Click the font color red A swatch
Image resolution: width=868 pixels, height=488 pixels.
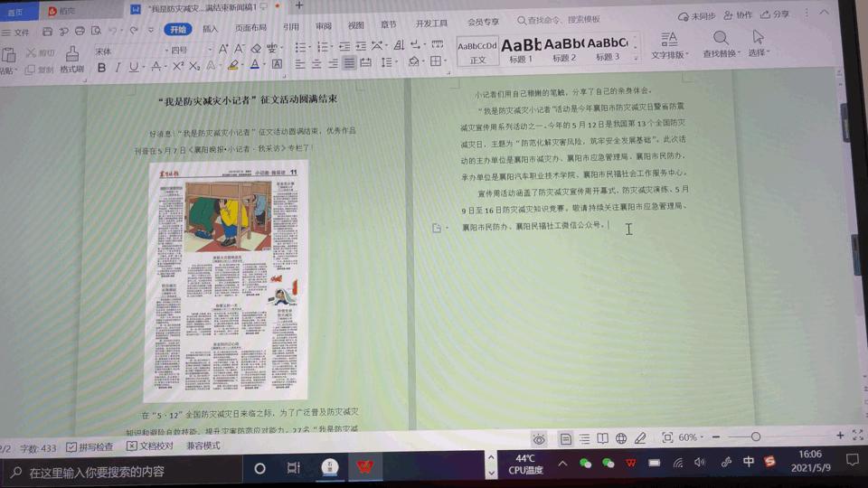coord(255,65)
